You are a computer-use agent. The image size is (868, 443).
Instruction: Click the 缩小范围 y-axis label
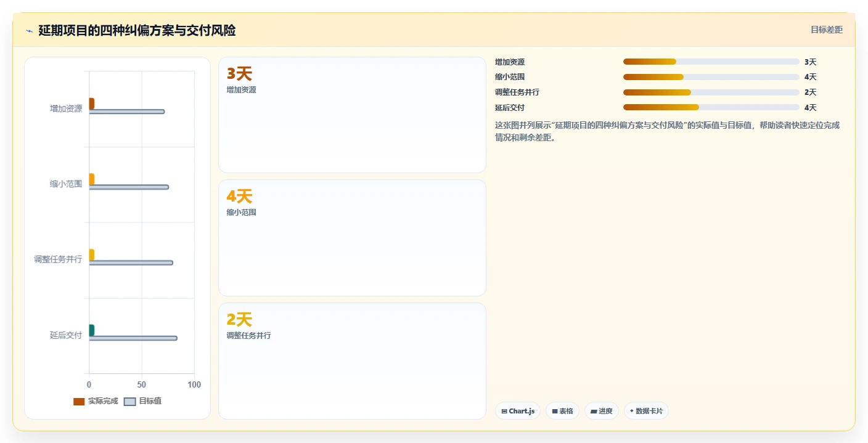(x=66, y=184)
